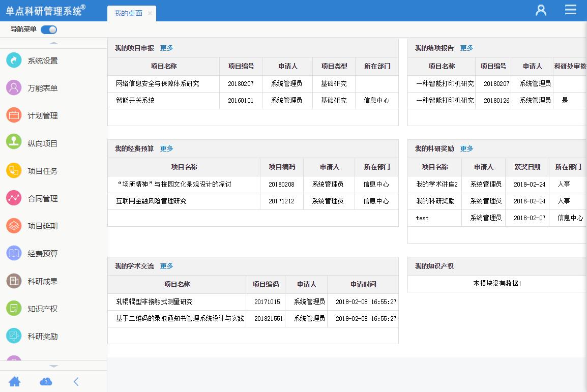The width and height of the screenshot is (587, 392).
Task: Switch to the 我的桌面 tab
Action: click(128, 14)
